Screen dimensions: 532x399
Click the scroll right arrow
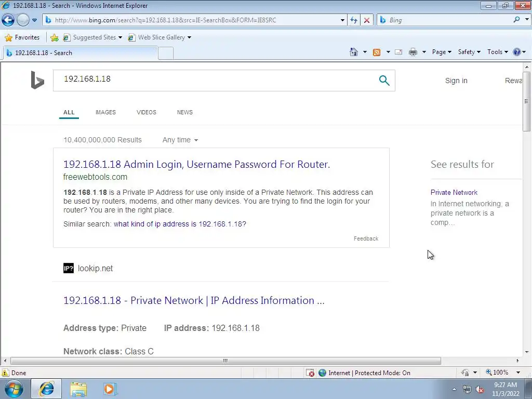518,361
